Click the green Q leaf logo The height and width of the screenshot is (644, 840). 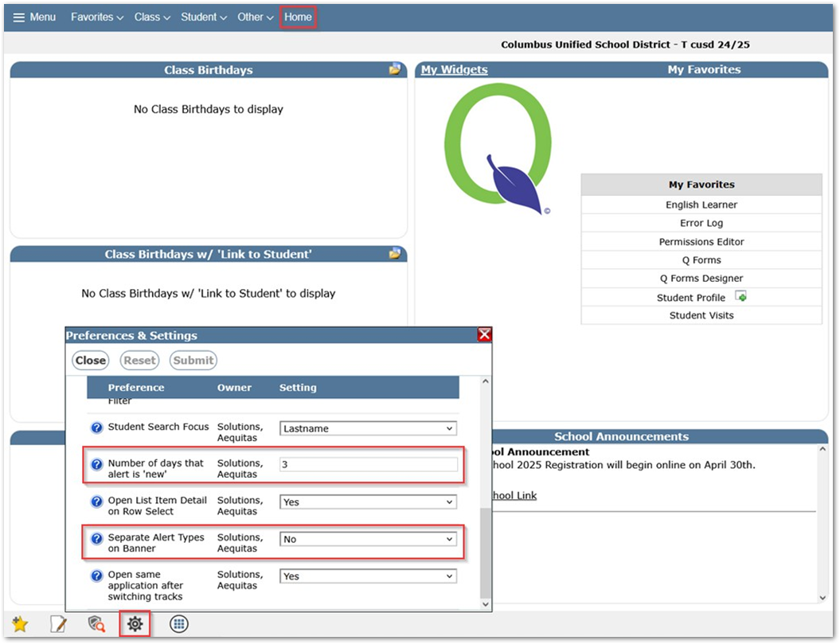[x=498, y=149]
